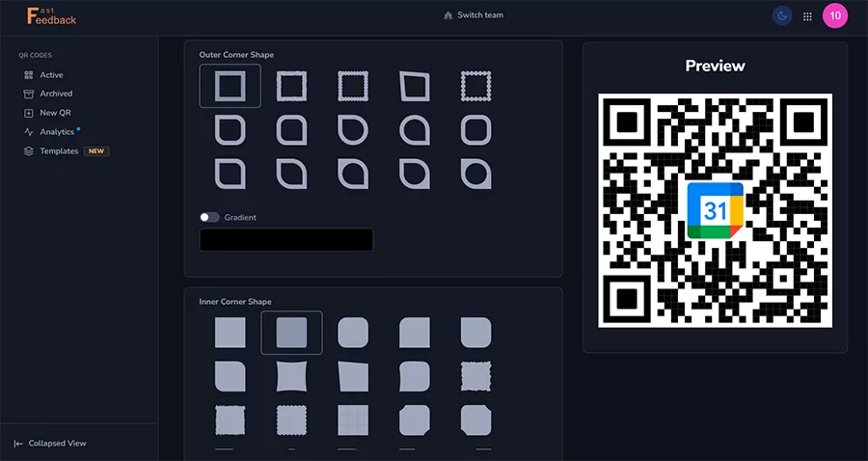Select the first plain square inner corner shape
This screenshot has width=868, height=461.
pyautogui.click(x=230, y=333)
